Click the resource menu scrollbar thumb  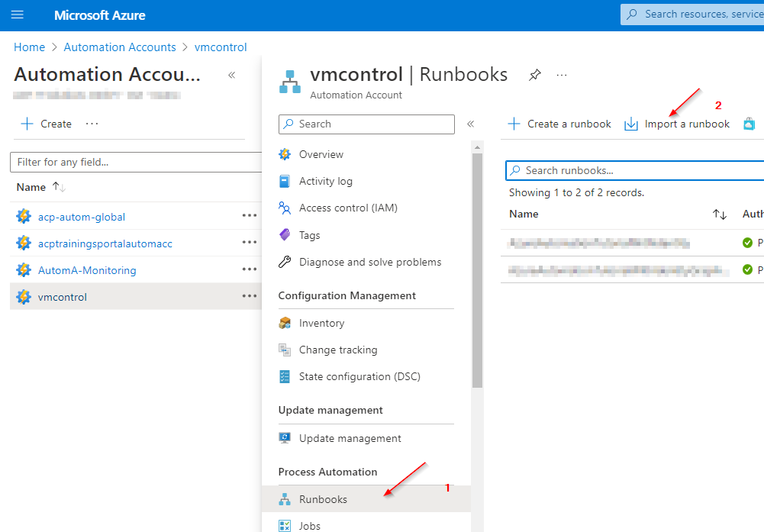[x=478, y=270]
